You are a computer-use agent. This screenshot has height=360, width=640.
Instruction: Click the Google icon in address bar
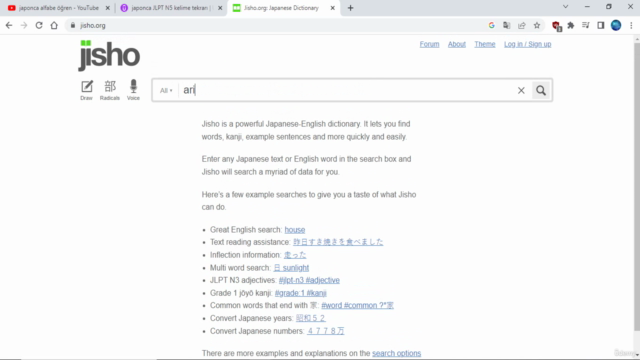click(491, 25)
